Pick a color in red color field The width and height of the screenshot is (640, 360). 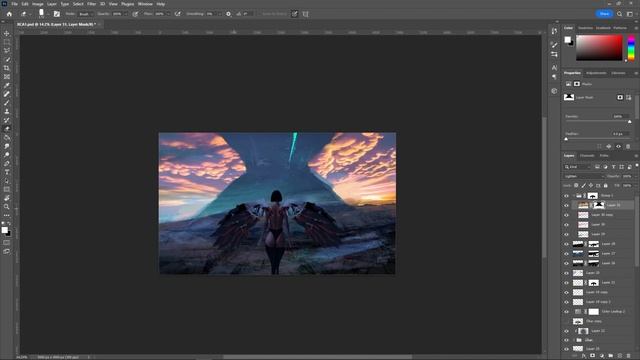click(x=599, y=48)
